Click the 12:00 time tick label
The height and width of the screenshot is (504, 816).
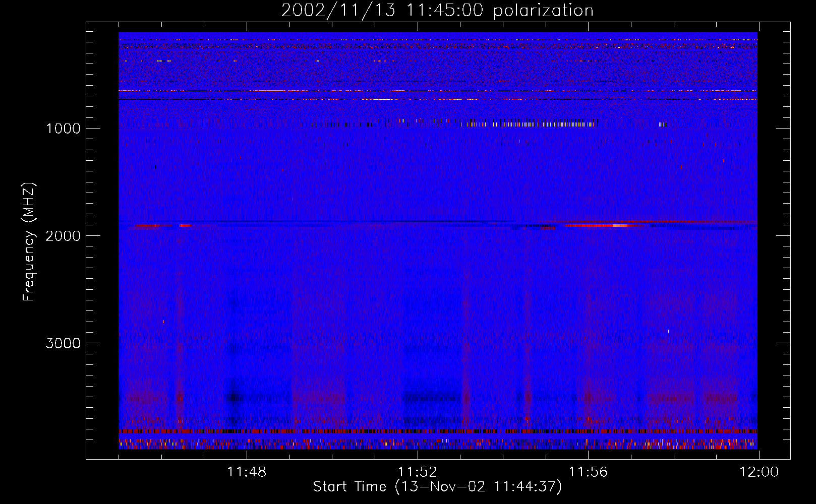759,472
